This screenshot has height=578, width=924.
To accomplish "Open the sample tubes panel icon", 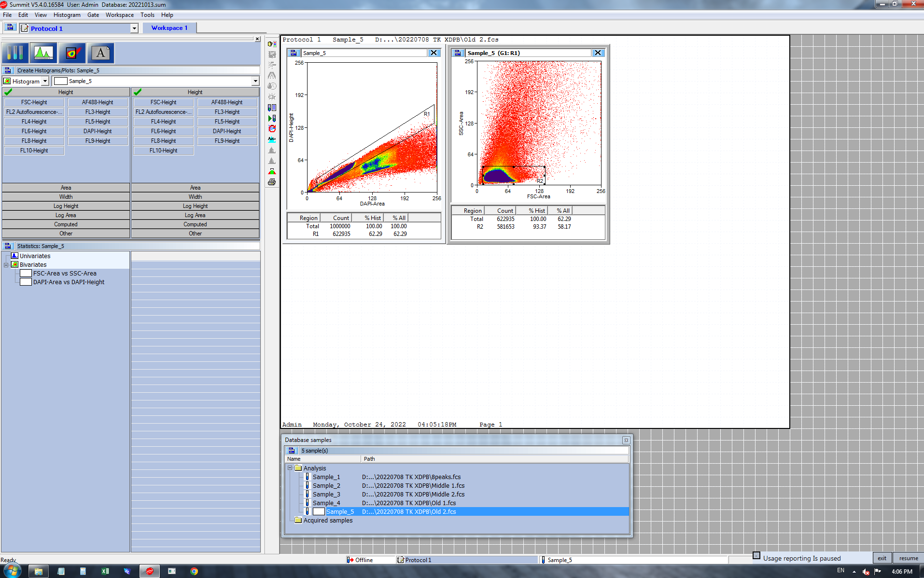I will click(15, 53).
